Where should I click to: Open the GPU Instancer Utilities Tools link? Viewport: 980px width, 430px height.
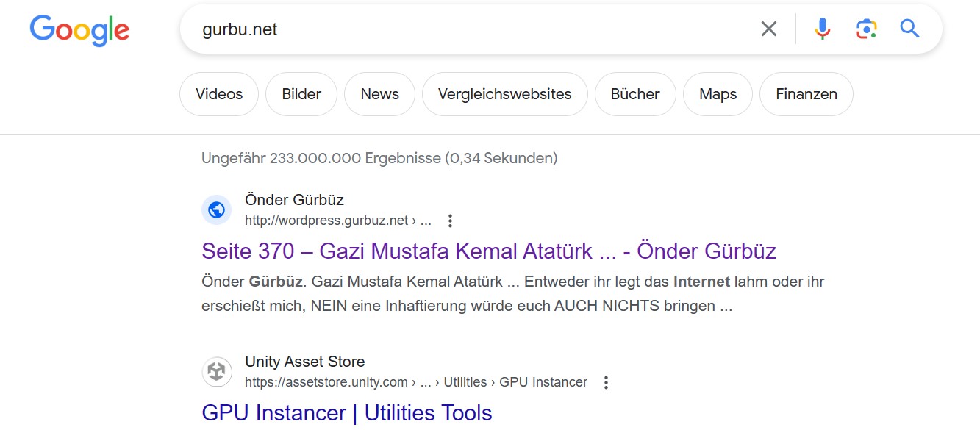coord(347,413)
